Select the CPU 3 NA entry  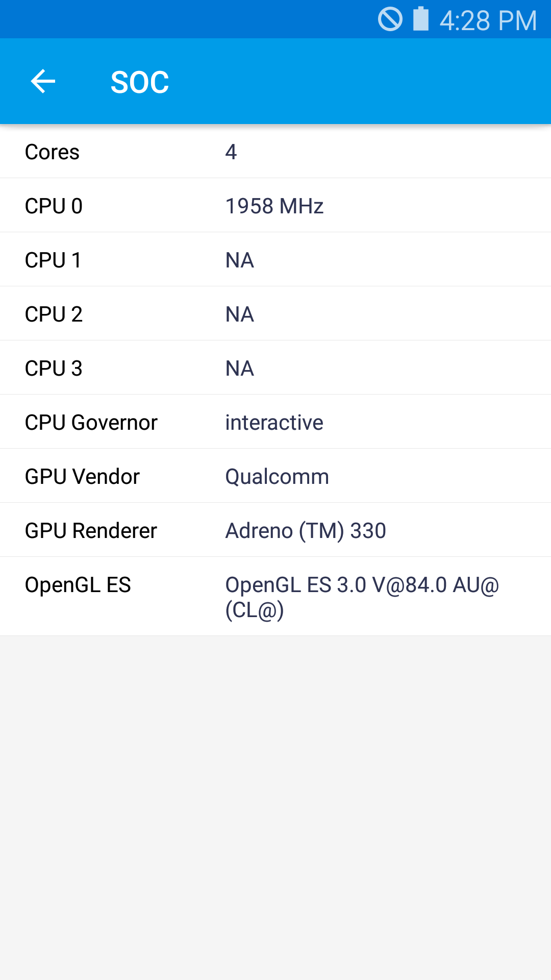[x=275, y=367]
